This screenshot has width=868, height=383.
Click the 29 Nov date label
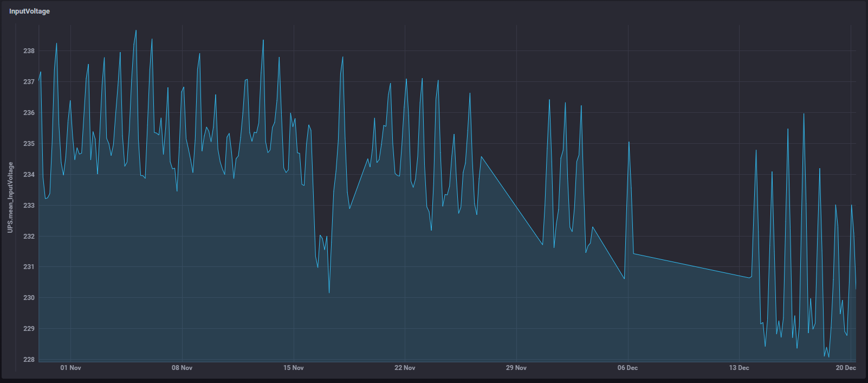516,368
